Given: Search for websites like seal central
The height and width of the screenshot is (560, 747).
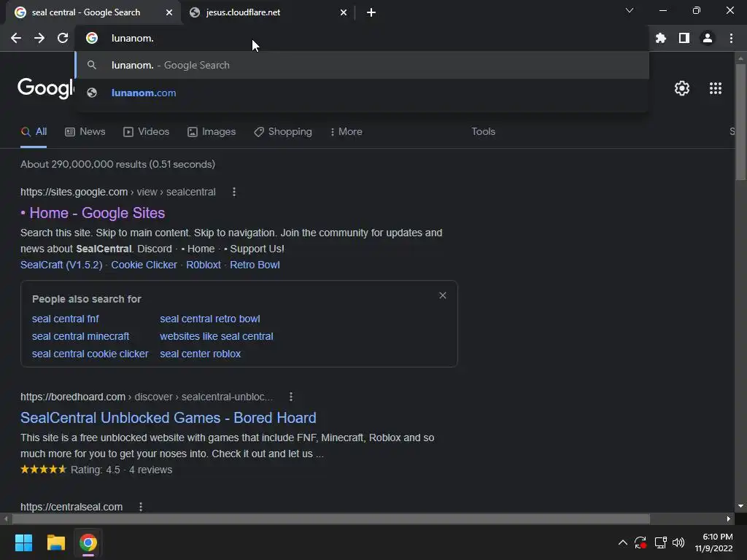Looking at the screenshot, I should (x=216, y=337).
